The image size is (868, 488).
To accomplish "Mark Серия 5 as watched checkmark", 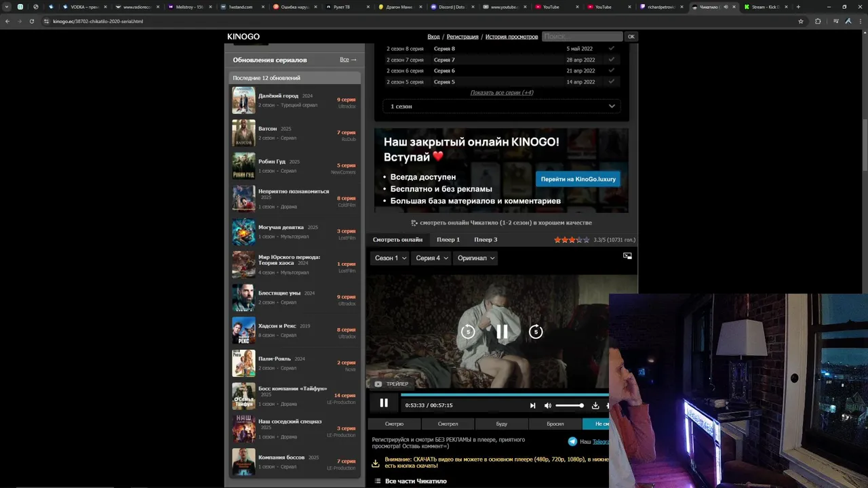I will tap(611, 81).
